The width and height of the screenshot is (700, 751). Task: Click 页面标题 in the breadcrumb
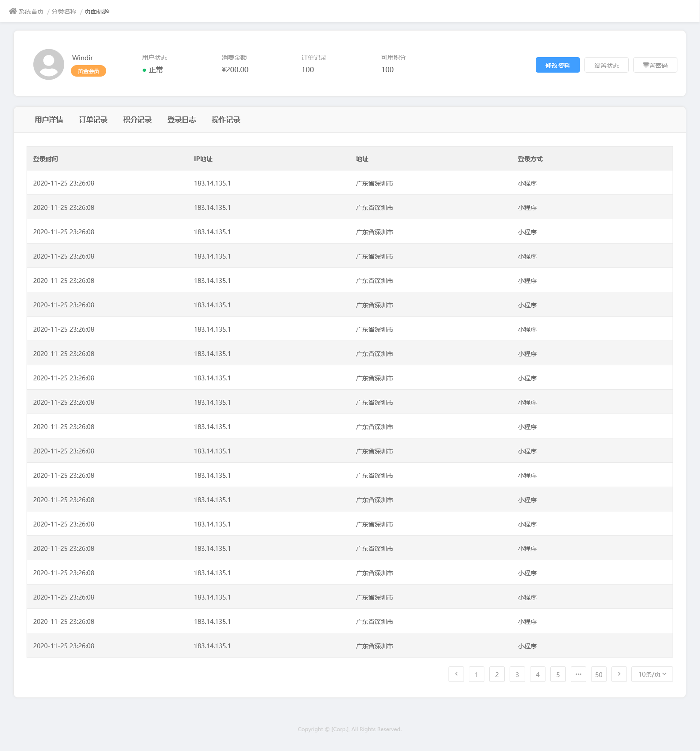97,12
